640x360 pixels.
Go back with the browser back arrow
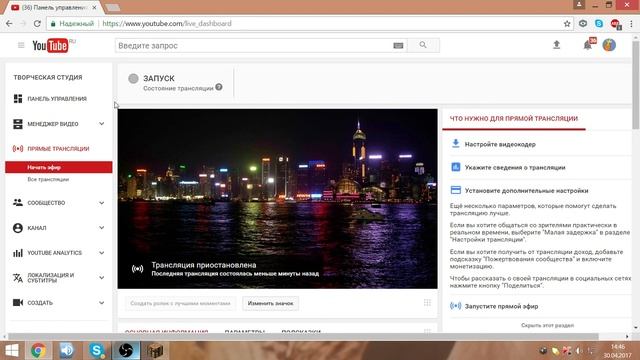(x=9, y=24)
